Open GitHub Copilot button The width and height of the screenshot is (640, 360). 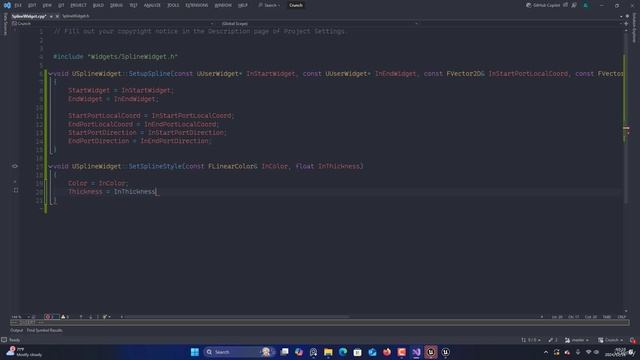tap(543, 5)
